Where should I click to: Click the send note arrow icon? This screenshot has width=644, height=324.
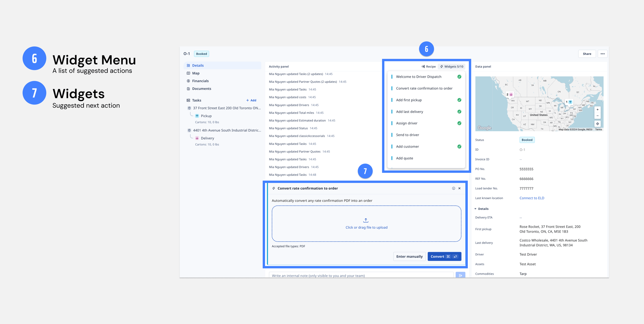click(460, 275)
